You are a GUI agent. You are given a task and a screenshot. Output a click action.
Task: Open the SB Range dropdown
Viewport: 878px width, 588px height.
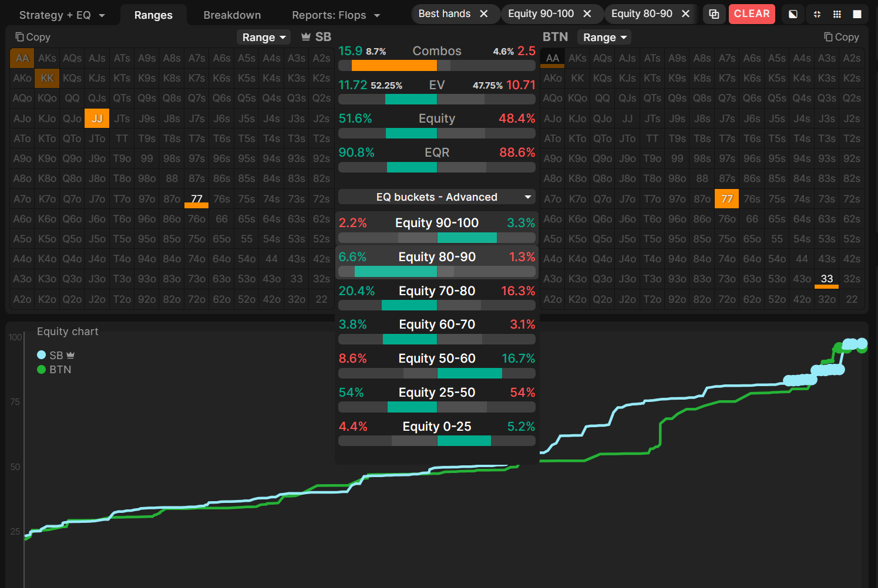[x=264, y=38]
